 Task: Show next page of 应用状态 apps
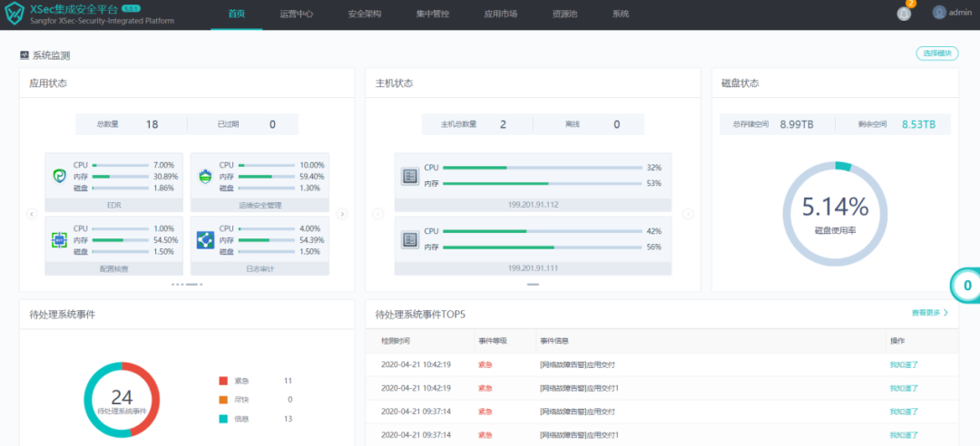[342, 214]
